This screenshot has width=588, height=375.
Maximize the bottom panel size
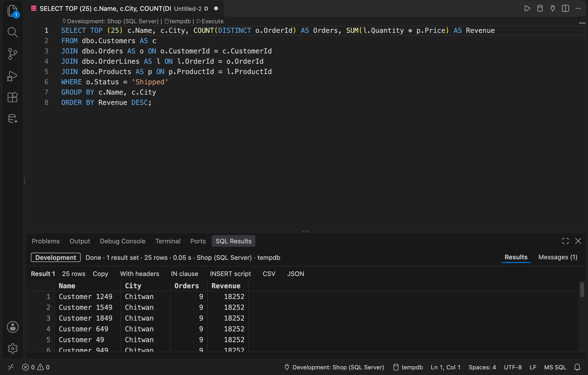(565, 241)
